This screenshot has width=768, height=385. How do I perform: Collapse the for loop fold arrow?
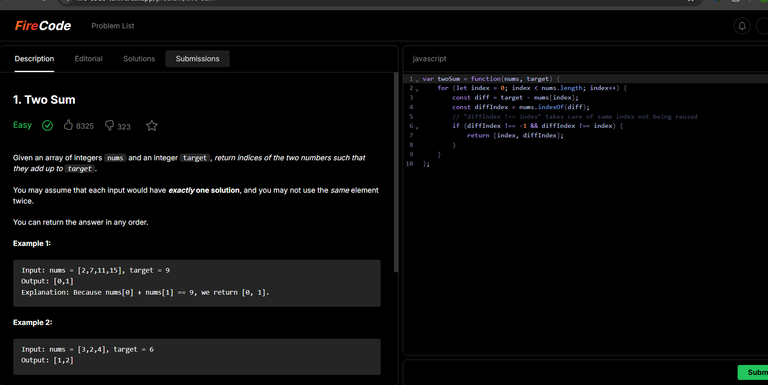[417, 90]
